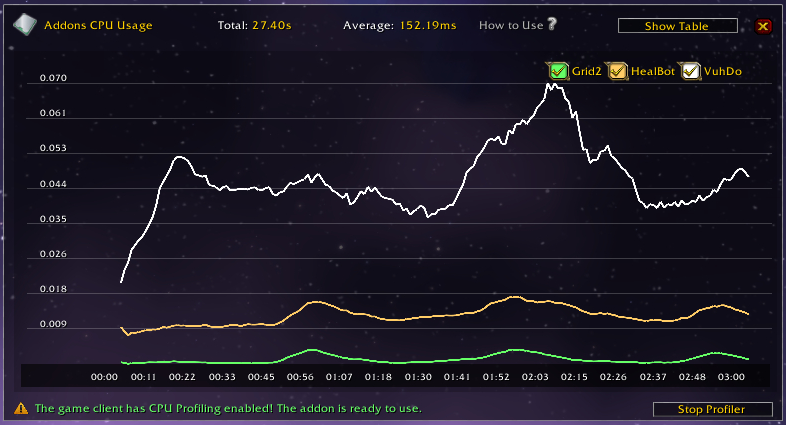This screenshot has width=786, height=425.
Task: Uncheck the Grid2 checkbox
Action: 558,71
